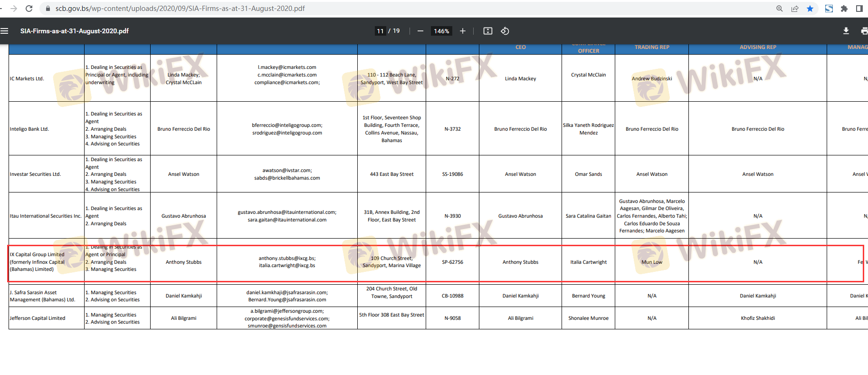
Task: Click the PDF zoom out minus button
Action: [420, 31]
